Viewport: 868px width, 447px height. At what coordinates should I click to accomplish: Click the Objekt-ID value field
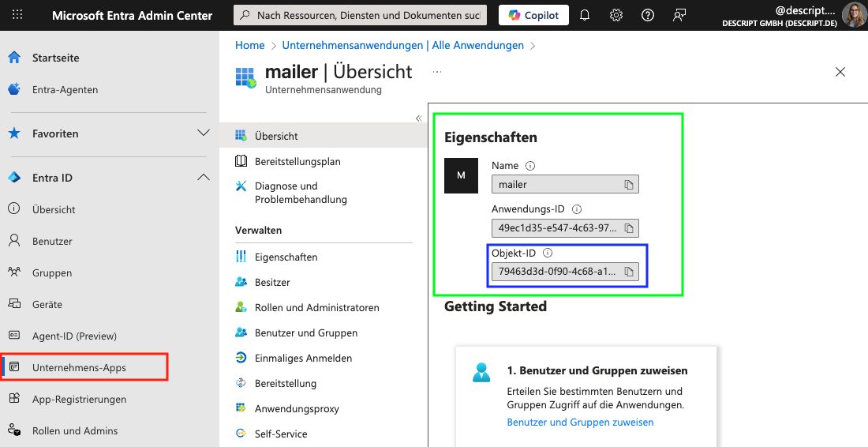565,272
